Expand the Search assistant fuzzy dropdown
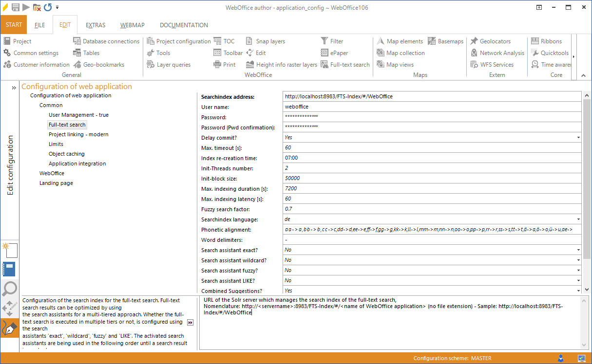The height and width of the screenshot is (364, 592). [578, 271]
